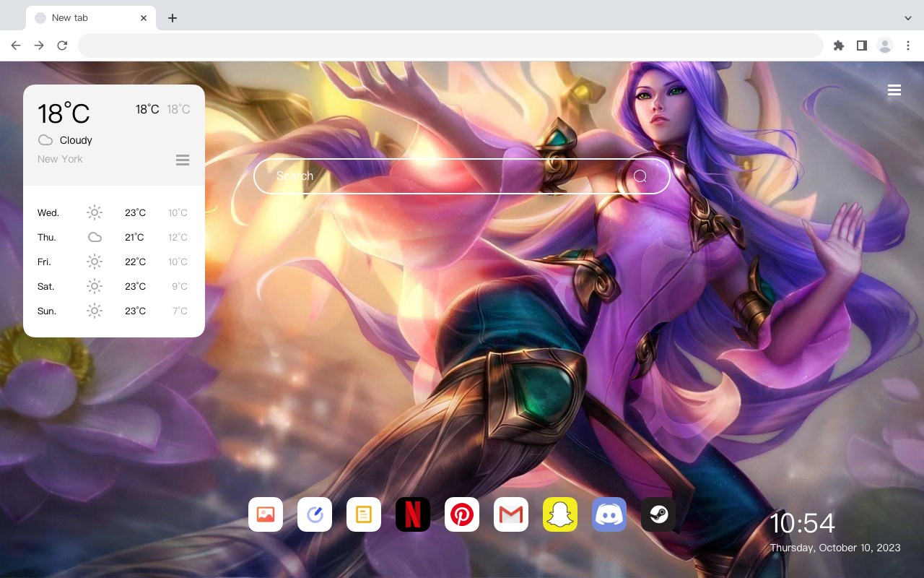Select the Fri. forecast row
924x578 pixels.
pos(114,262)
